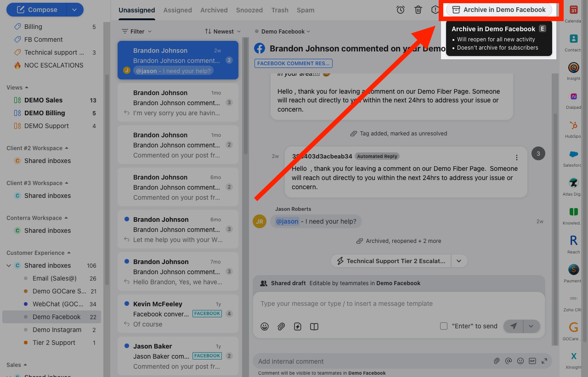Switch to Unassigned tab

pos(136,10)
